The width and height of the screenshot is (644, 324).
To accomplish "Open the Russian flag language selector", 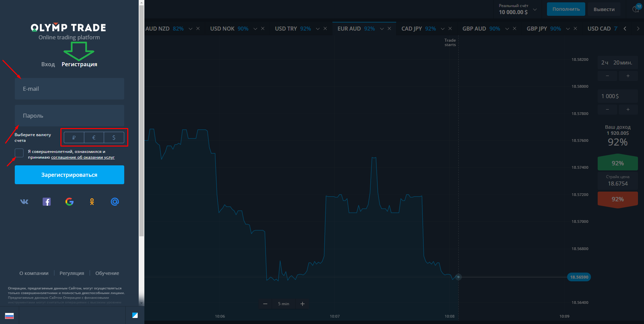I will (9, 316).
